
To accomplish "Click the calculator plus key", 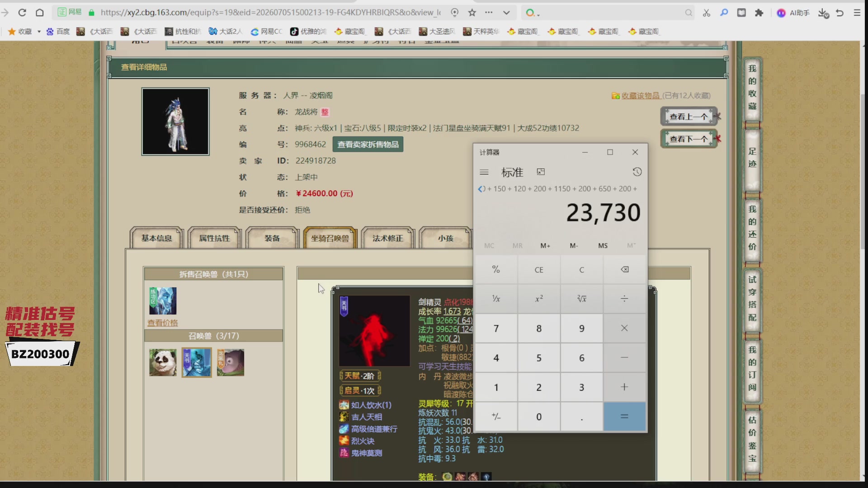I will [x=624, y=387].
